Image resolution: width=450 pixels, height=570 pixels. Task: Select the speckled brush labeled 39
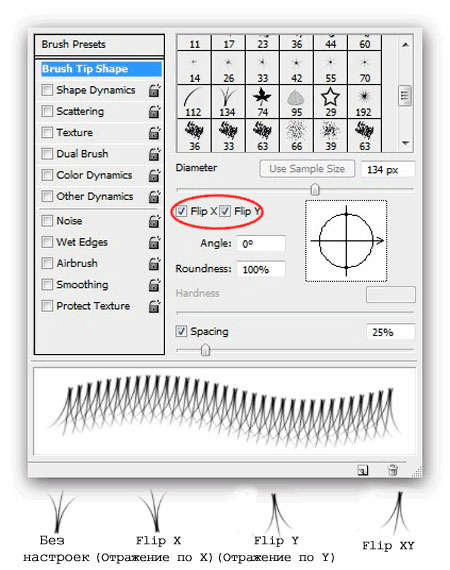(330, 135)
